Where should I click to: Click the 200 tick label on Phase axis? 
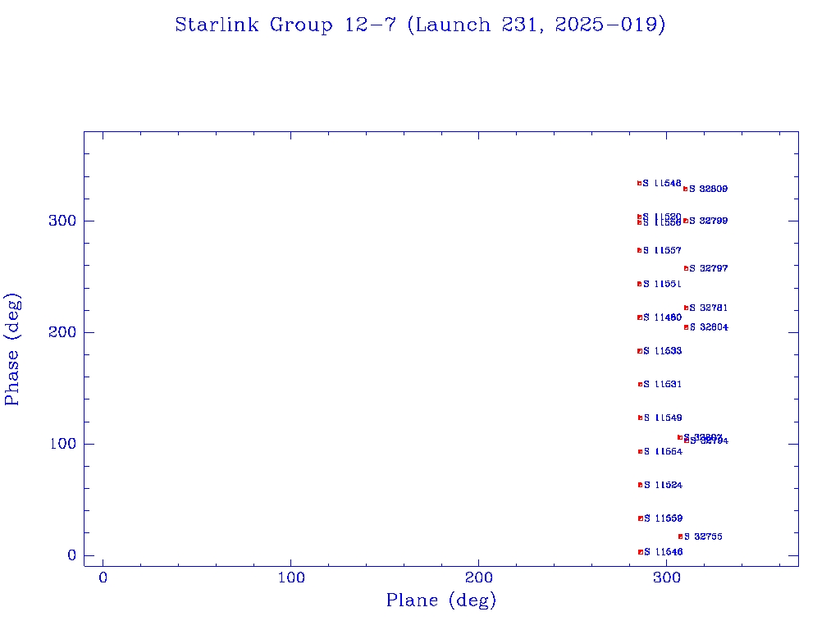[62, 332]
